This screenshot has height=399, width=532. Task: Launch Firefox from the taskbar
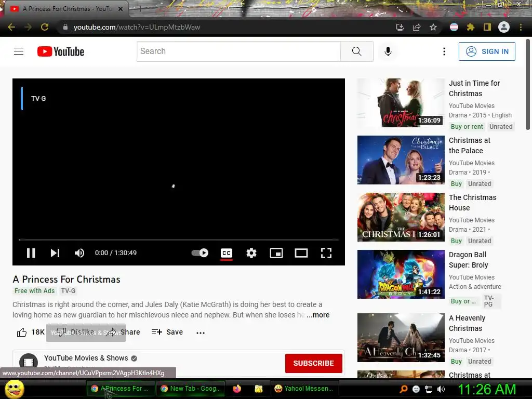pos(237,389)
